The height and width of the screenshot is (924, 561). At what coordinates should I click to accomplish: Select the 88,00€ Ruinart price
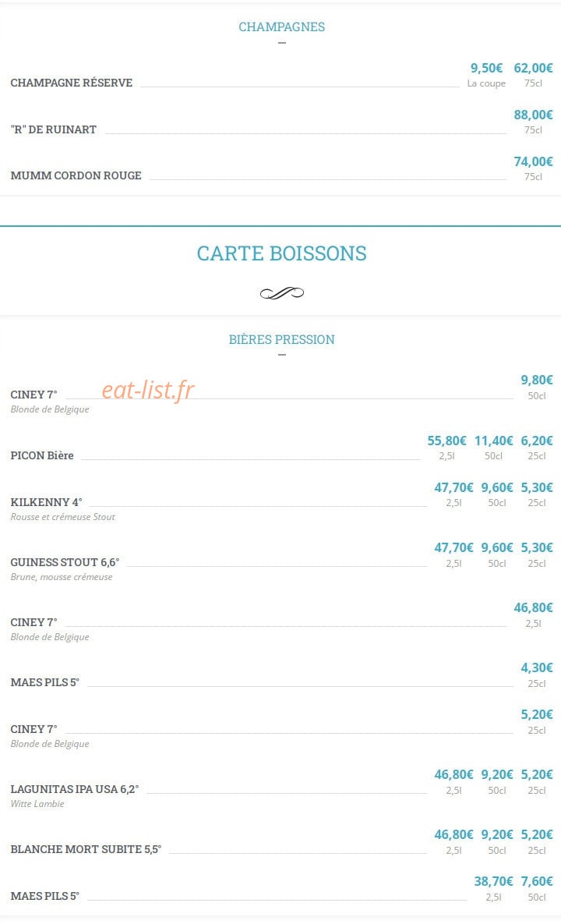tap(533, 115)
